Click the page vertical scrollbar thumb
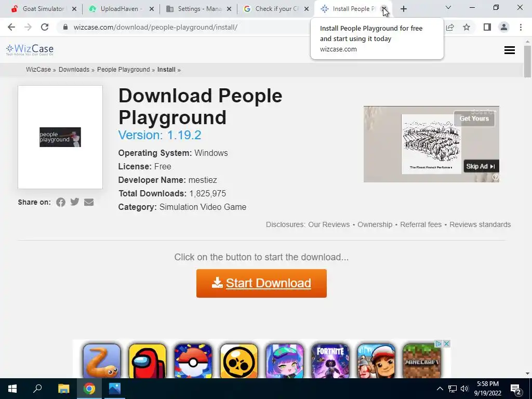 pyautogui.click(x=527, y=62)
